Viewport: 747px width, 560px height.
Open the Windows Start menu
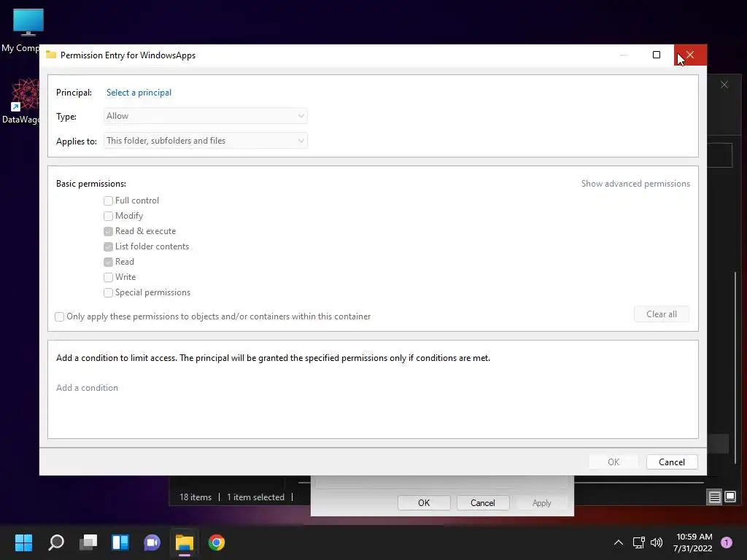click(x=23, y=542)
